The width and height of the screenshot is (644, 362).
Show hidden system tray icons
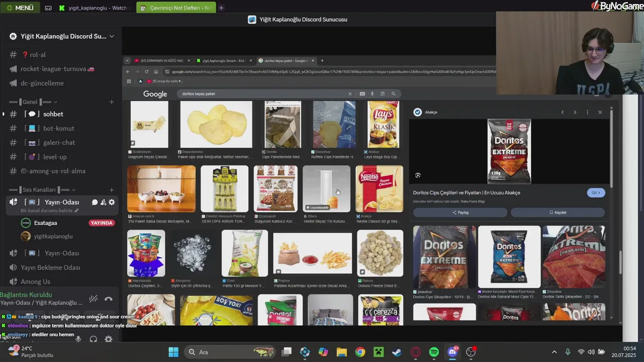pyautogui.click(x=554, y=352)
